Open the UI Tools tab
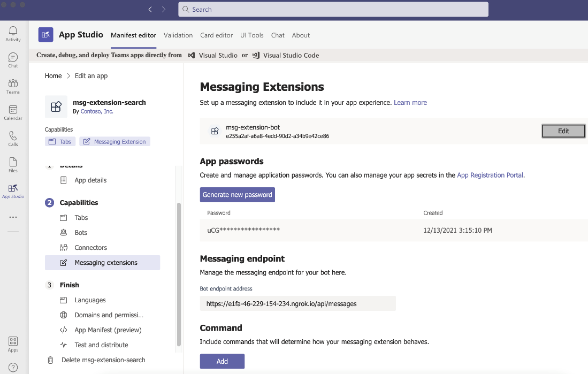This screenshot has height=374, width=588. coord(251,35)
